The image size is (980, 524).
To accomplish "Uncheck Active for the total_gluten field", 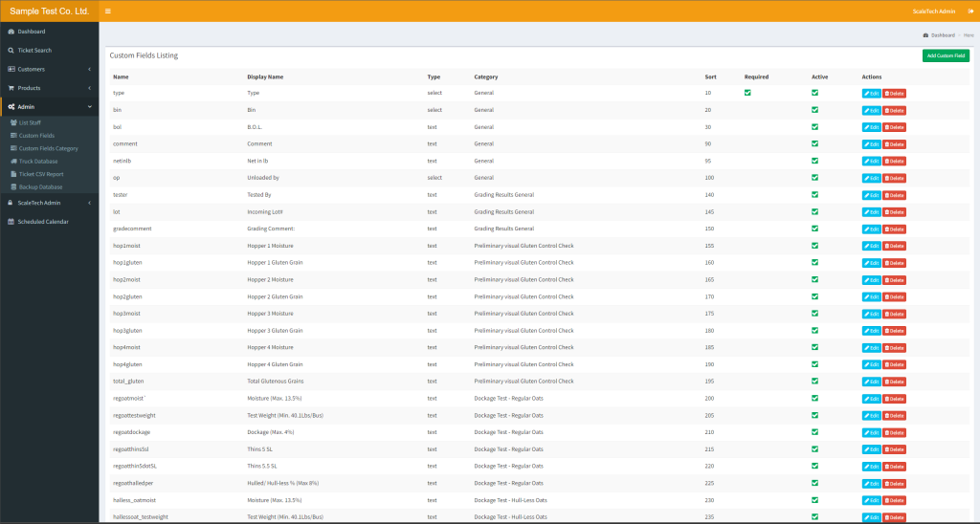I will 814,382.
